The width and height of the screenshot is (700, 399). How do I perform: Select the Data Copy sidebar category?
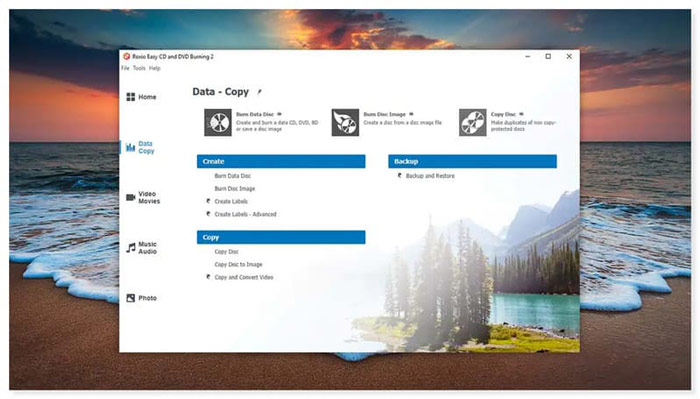[140, 147]
